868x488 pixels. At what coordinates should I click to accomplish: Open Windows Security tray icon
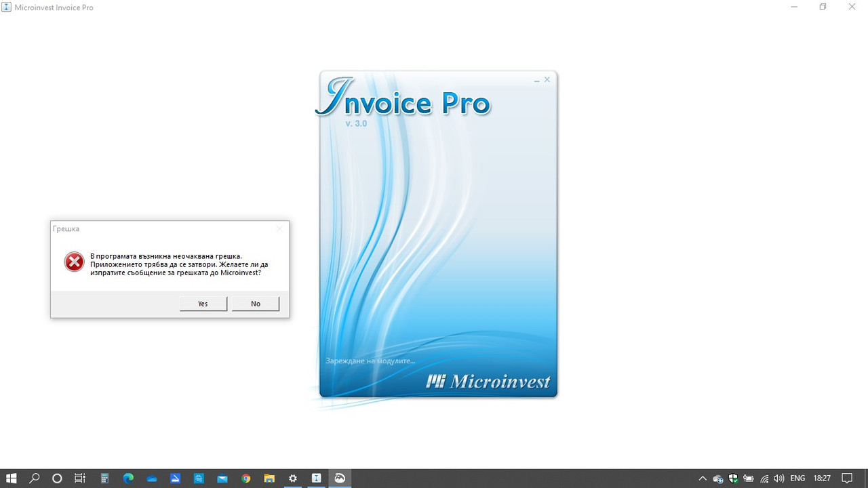point(734,479)
